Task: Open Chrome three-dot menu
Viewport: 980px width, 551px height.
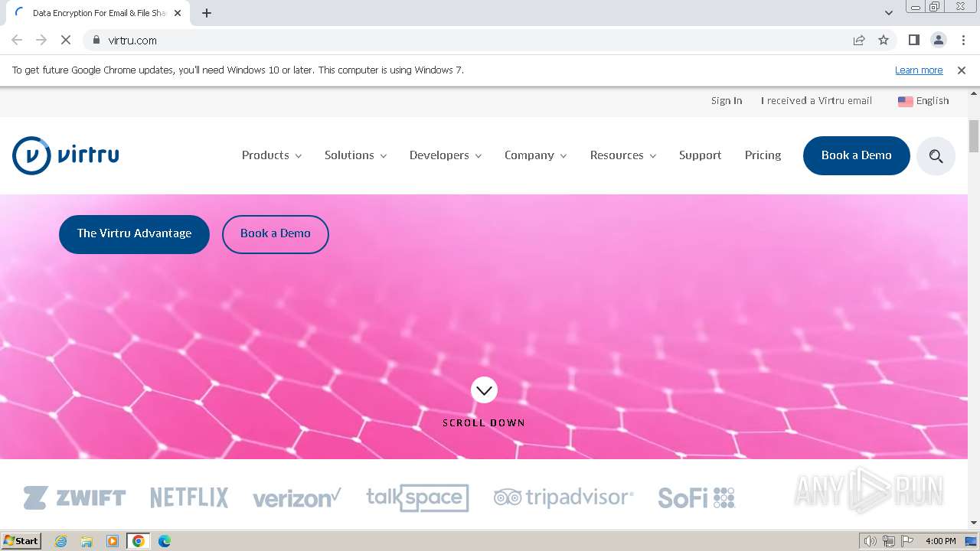Action: click(963, 40)
